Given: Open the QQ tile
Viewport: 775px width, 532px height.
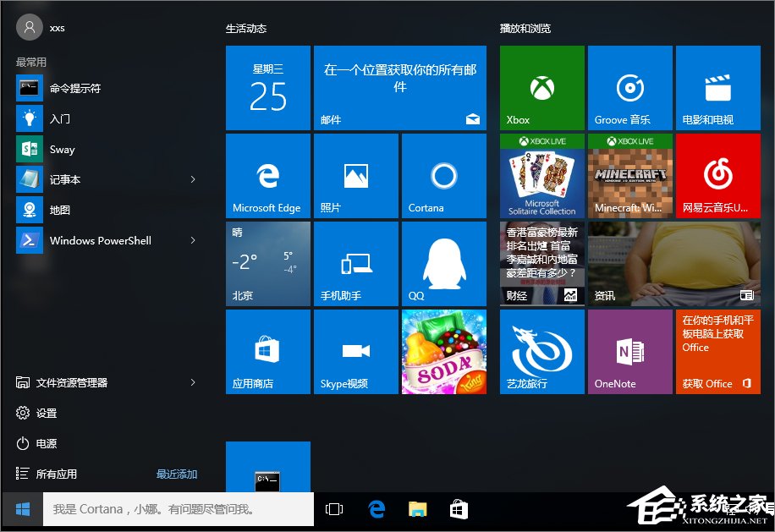Looking at the screenshot, I should [x=443, y=263].
